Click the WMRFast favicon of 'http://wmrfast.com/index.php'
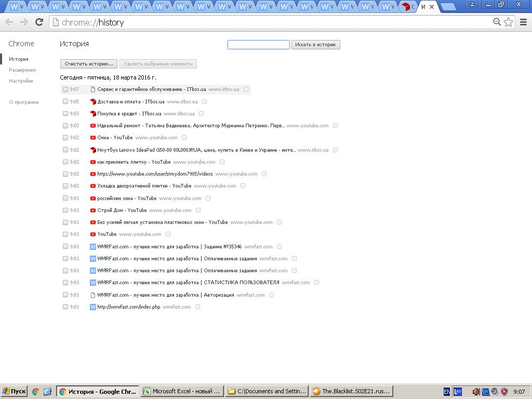The image size is (532, 399). point(93,307)
